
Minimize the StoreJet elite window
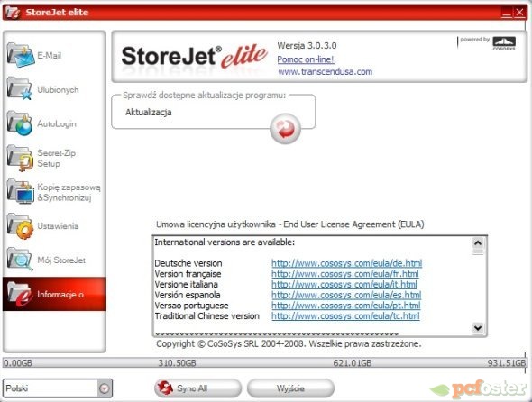click(507, 13)
